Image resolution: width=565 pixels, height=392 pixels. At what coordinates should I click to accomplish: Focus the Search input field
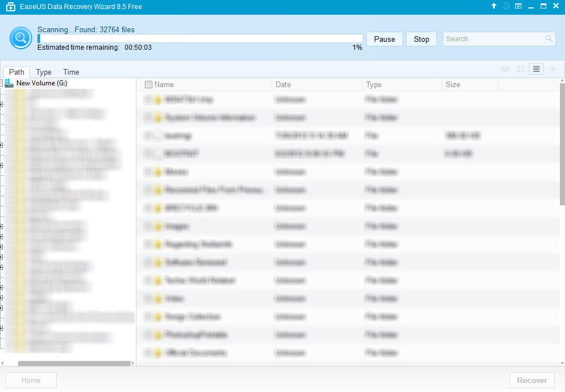click(499, 39)
